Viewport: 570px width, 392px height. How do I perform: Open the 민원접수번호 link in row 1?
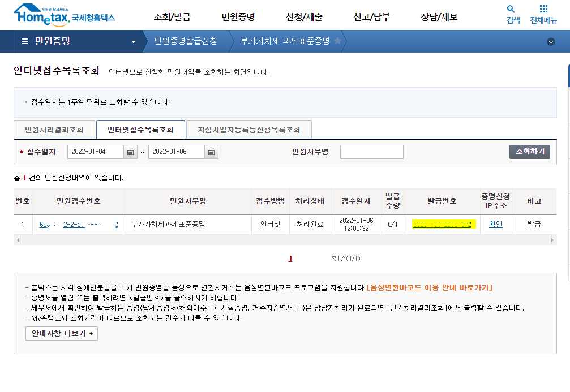[79, 225]
